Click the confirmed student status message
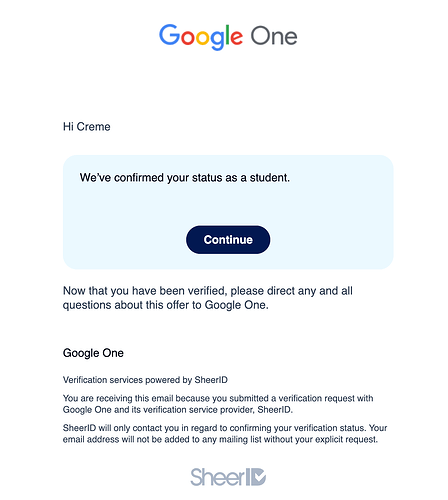The height and width of the screenshot is (500, 448). [185, 178]
